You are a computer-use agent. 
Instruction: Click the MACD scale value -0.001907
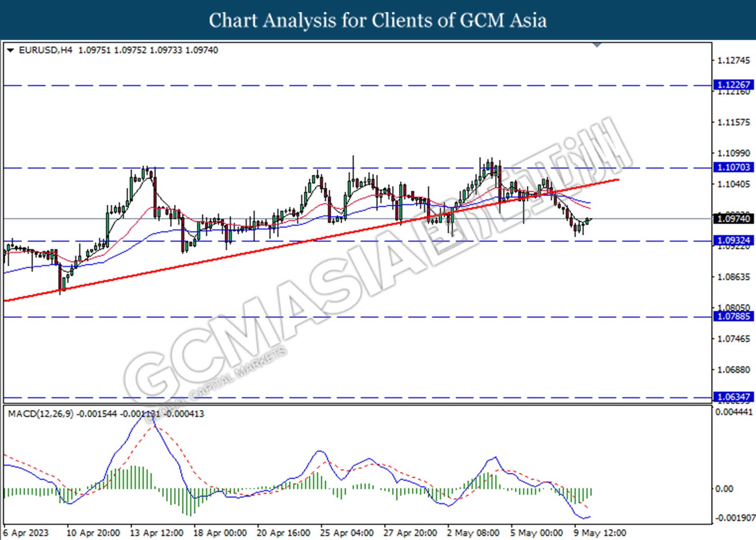point(735,518)
